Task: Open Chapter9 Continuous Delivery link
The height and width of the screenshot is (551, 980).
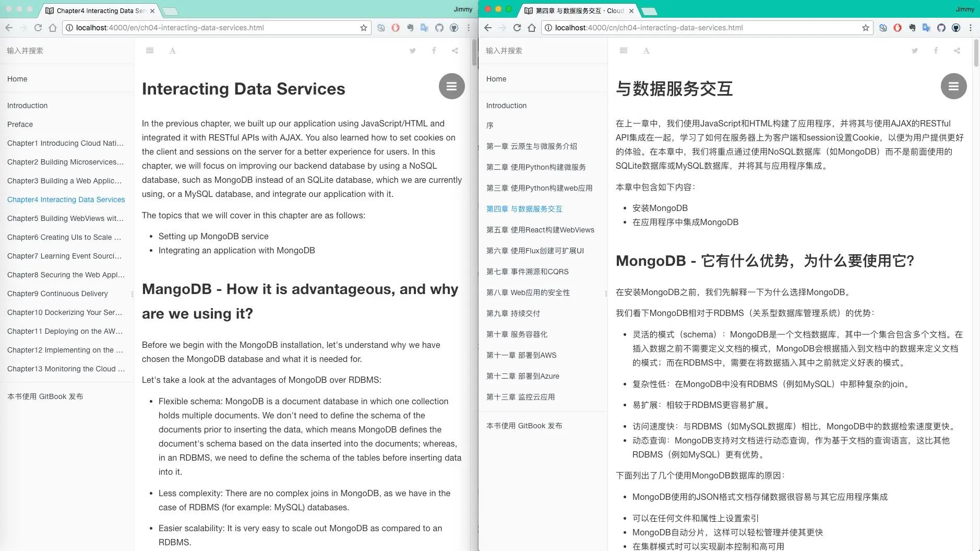Action: (x=57, y=294)
